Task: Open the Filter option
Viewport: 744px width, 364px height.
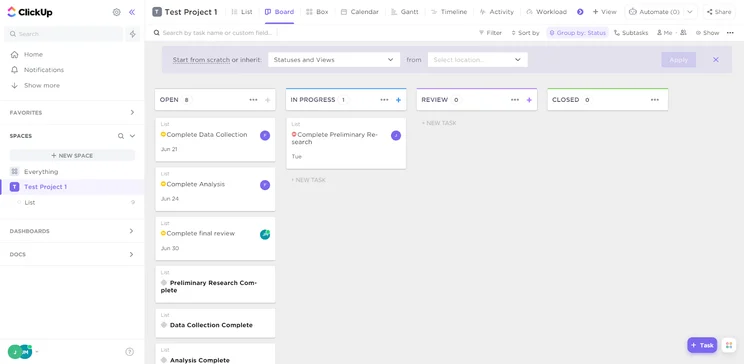Action: [490, 33]
